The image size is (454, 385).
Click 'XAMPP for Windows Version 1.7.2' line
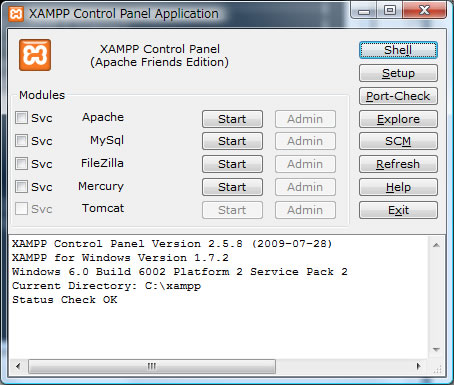[120, 258]
